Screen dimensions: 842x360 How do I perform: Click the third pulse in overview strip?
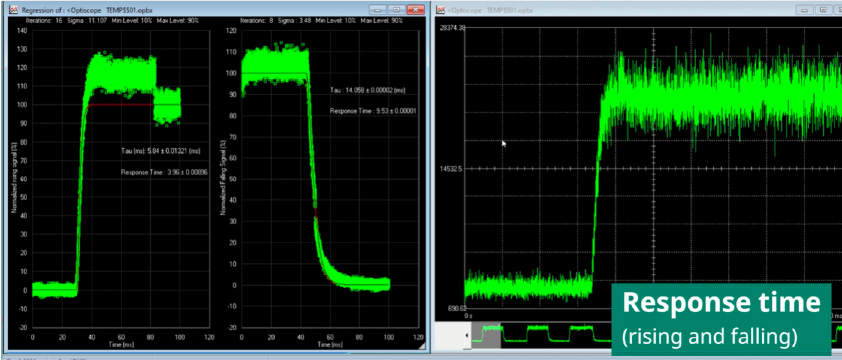[x=581, y=333]
